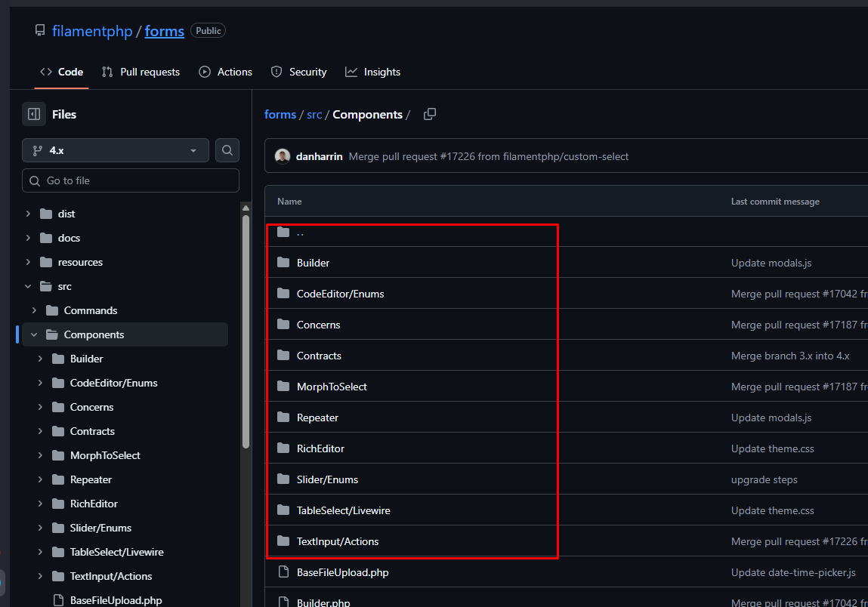Collapse the src folder chevron
Screen dimensions: 868x607
point(28,286)
